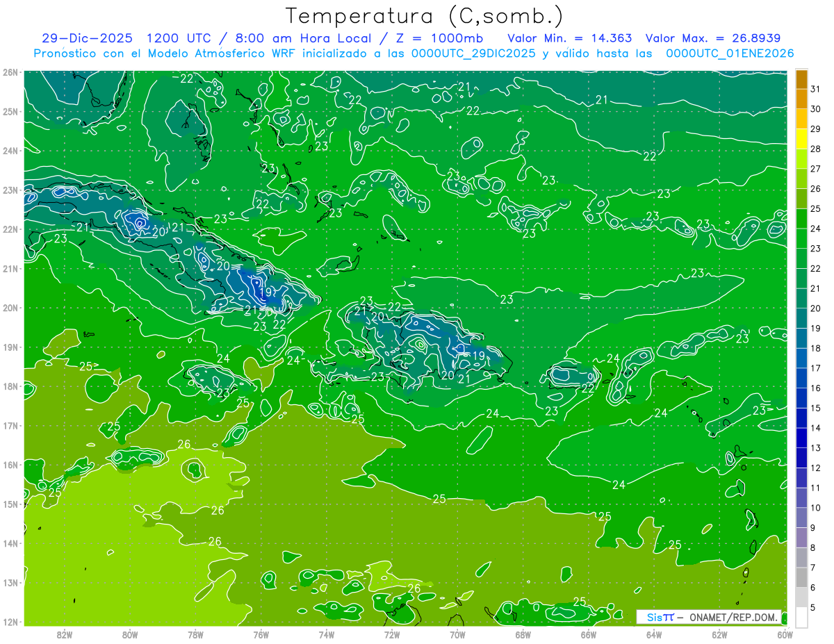Click the "19N" latitude axis label
Image resolution: width=834 pixels, height=644 pixels.
click(x=10, y=347)
